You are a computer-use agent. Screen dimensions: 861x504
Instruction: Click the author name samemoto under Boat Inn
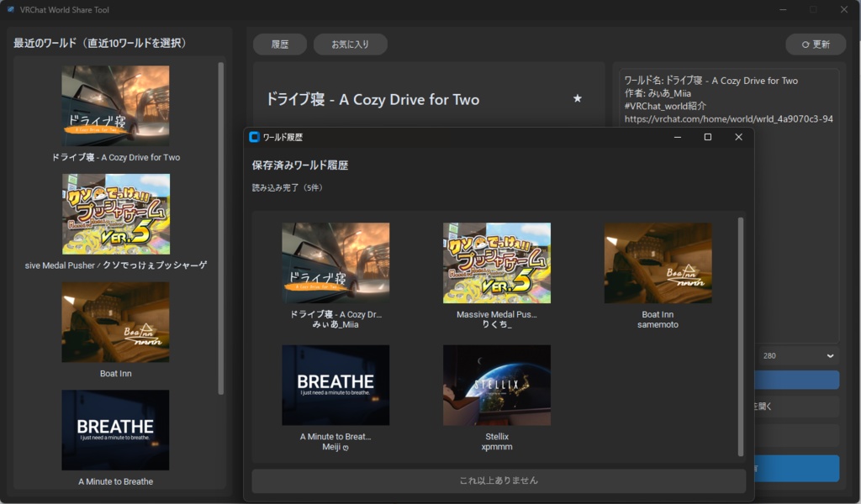[x=658, y=325]
